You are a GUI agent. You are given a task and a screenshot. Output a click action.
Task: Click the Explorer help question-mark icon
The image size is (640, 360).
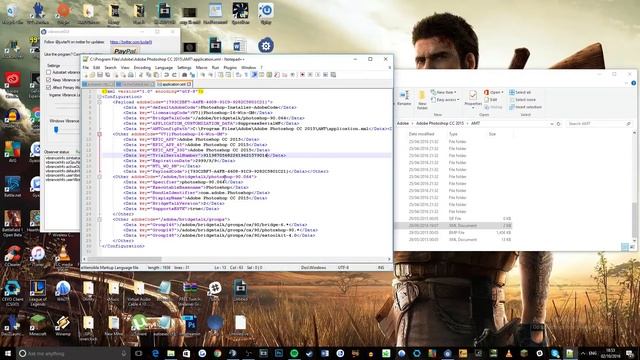pos(633,83)
